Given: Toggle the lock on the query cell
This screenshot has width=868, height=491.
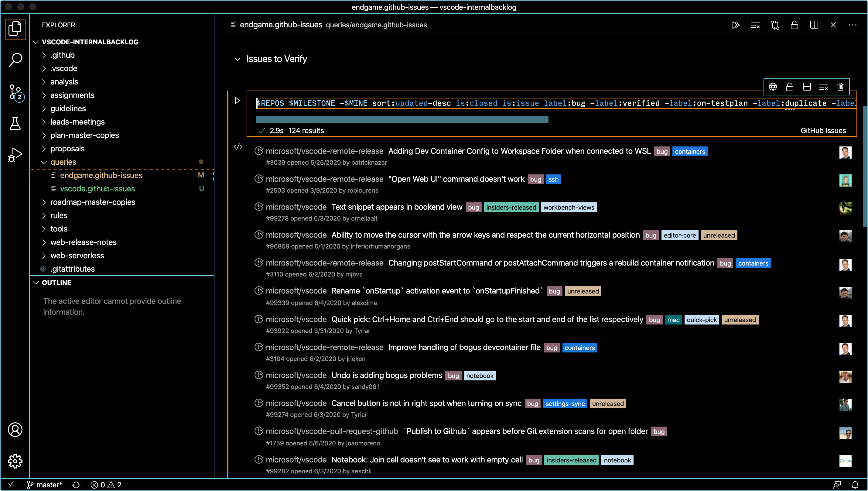Looking at the screenshot, I should pos(790,87).
